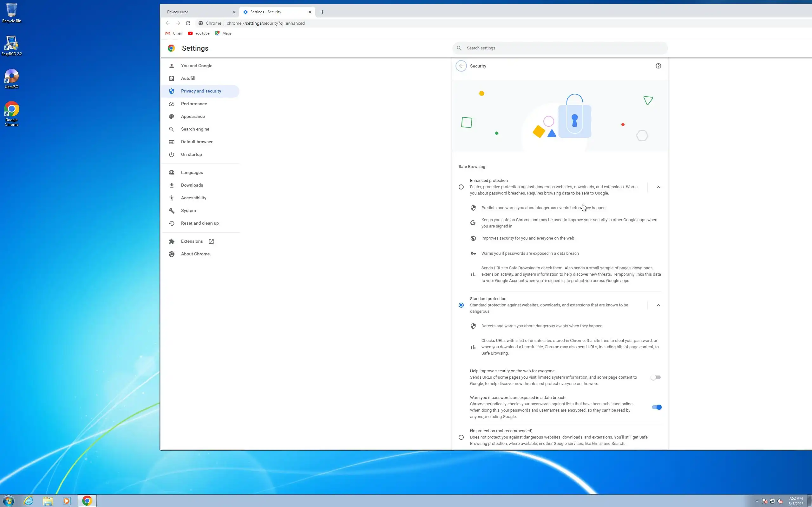The height and width of the screenshot is (507, 812).
Task: Click the Security back arrow icon
Action: (x=461, y=66)
